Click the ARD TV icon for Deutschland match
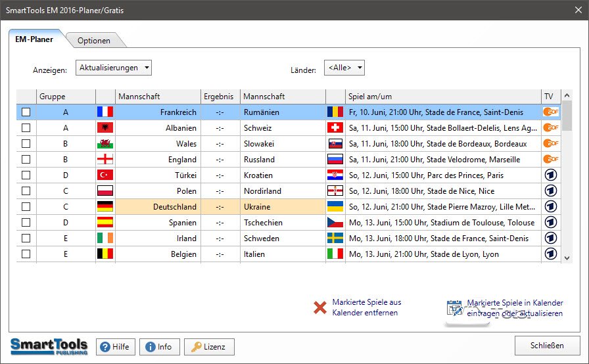This screenshot has width=589, height=364. click(551, 207)
